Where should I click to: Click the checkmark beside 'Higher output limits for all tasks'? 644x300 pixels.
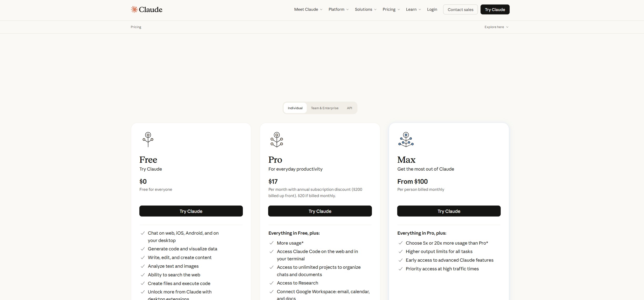(x=401, y=251)
